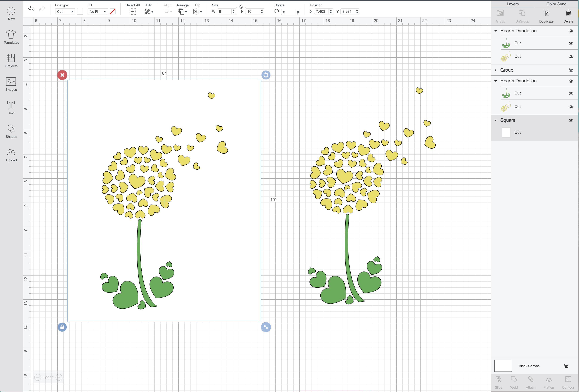Click the zoom in plus button
The width and height of the screenshot is (579, 392).
click(x=59, y=377)
